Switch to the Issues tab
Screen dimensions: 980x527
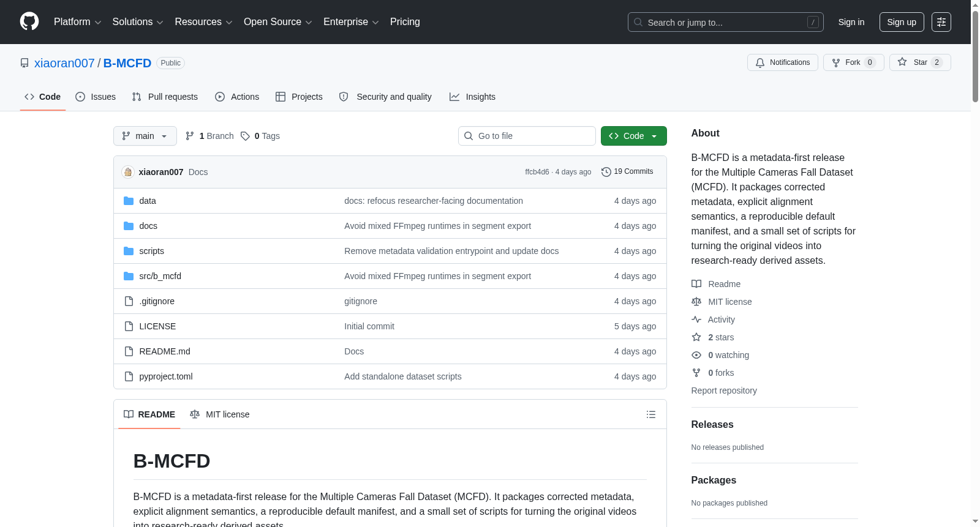[x=96, y=97]
